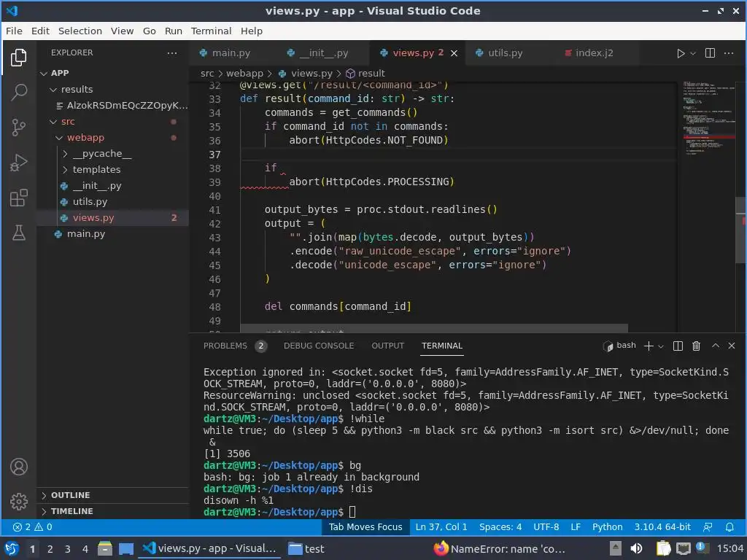Expand the OUTLINE section
Screen dimensions: 747x560
point(113,495)
